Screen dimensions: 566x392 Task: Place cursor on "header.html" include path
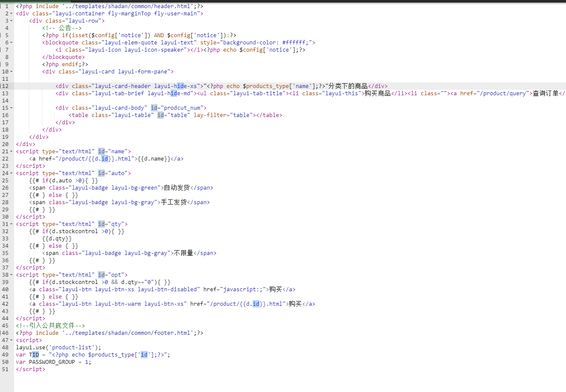click(x=128, y=6)
